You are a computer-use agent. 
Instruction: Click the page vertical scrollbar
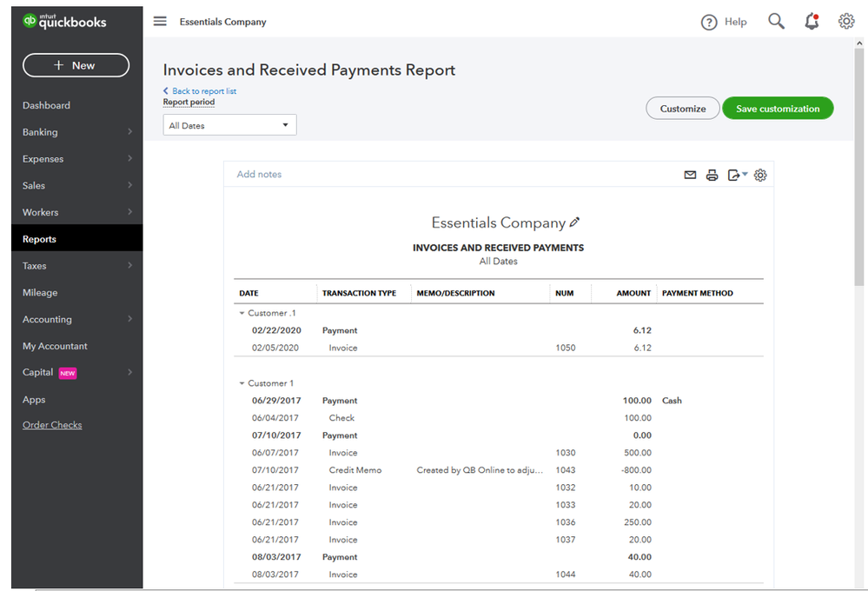[859, 166]
